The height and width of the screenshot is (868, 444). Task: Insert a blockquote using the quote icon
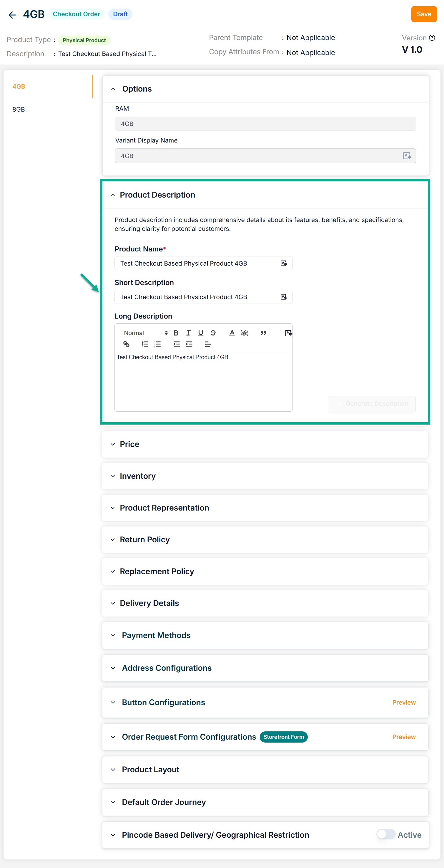click(263, 333)
